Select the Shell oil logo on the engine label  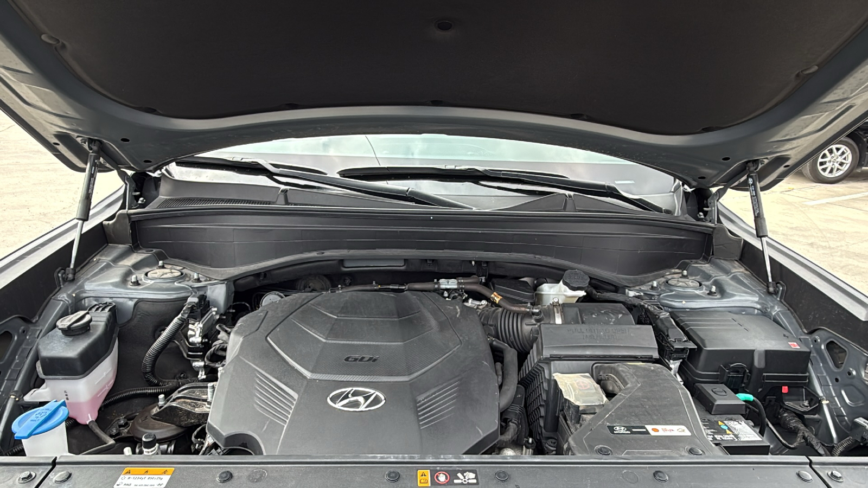pyautogui.click(x=655, y=430)
